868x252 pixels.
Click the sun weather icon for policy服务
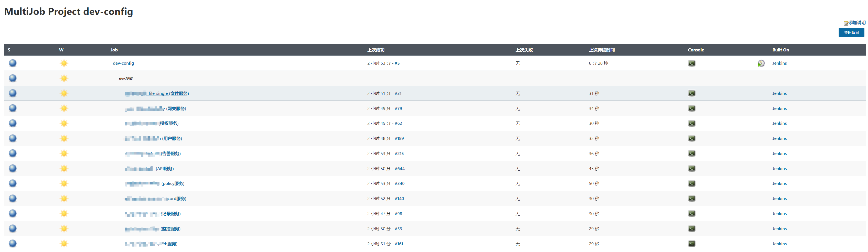coord(64,183)
